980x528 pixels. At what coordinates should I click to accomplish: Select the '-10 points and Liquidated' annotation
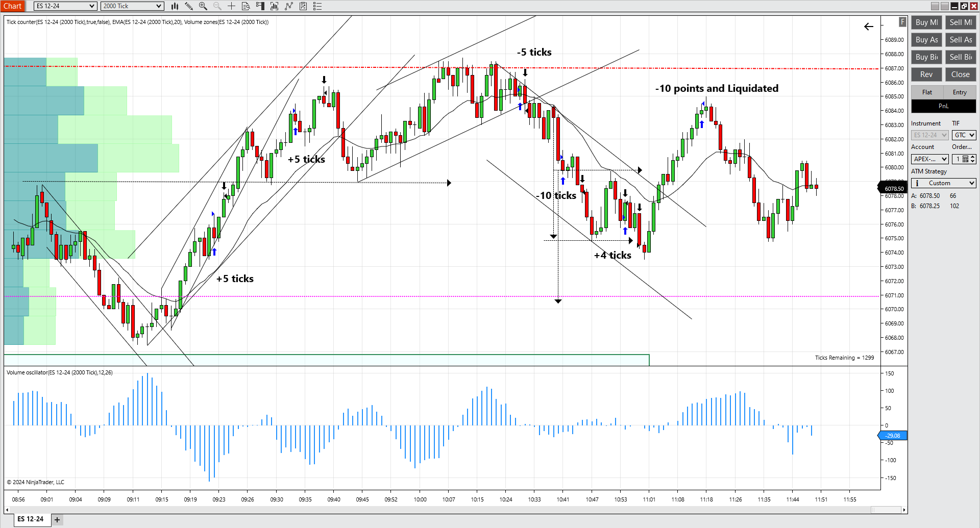(x=717, y=88)
